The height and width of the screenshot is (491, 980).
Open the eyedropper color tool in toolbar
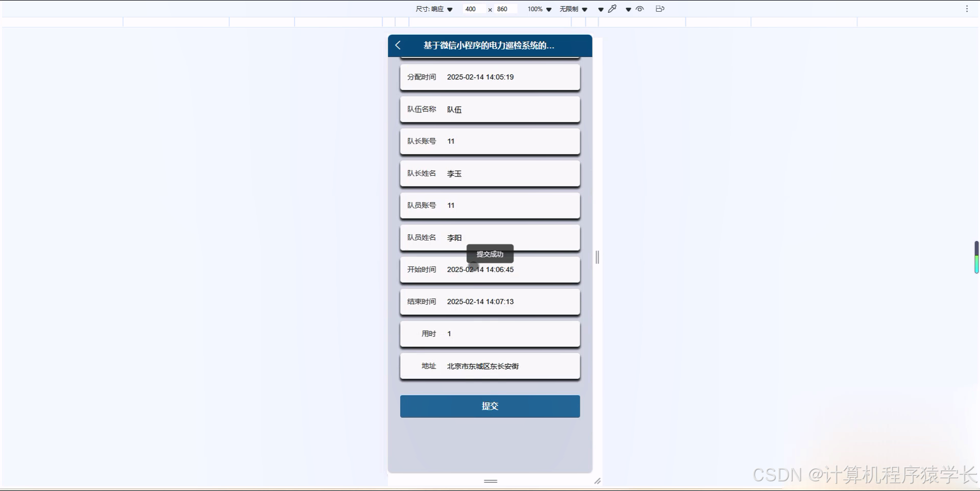(x=612, y=9)
